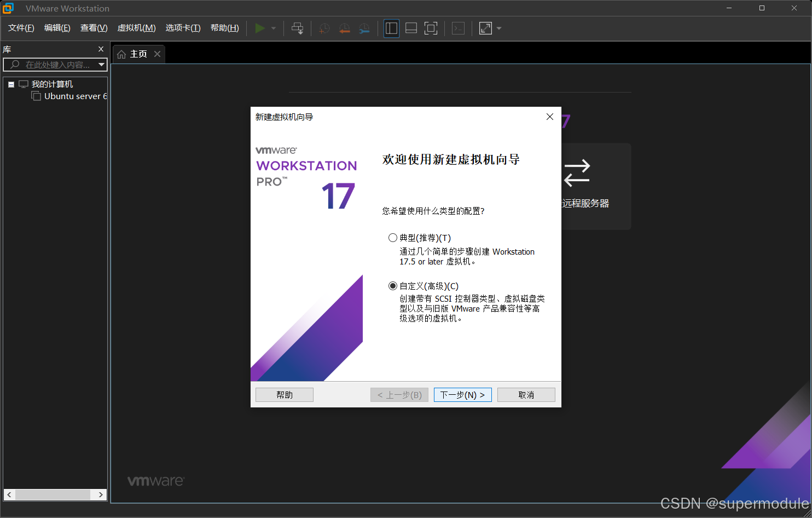Click the VMware Workstation title bar logo
The width and height of the screenshot is (812, 518).
point(8,8)
